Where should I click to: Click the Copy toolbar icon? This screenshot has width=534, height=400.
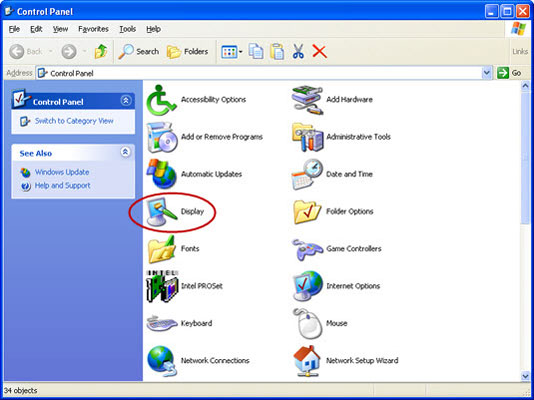(256, 52)
